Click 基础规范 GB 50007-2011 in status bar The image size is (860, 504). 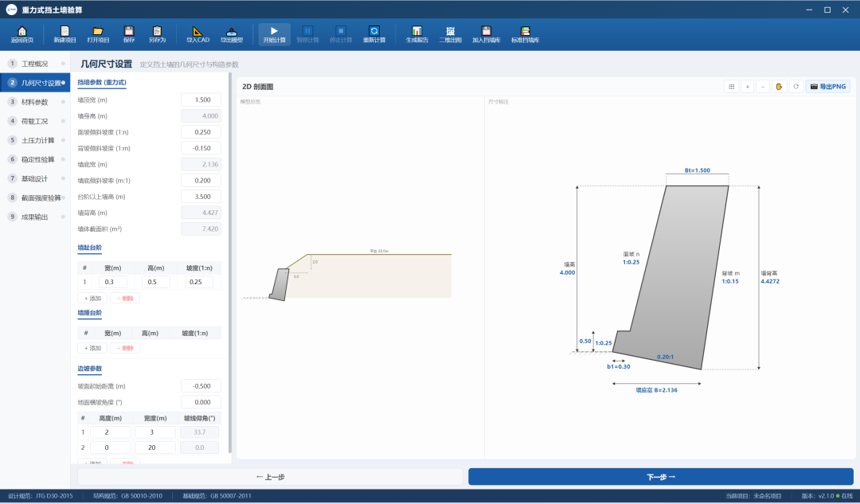[217, 496]
